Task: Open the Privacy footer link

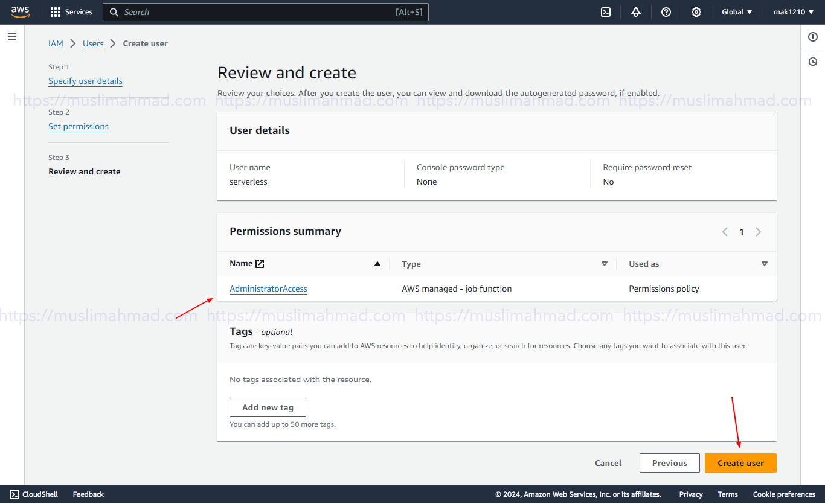Action: [691, 494]
